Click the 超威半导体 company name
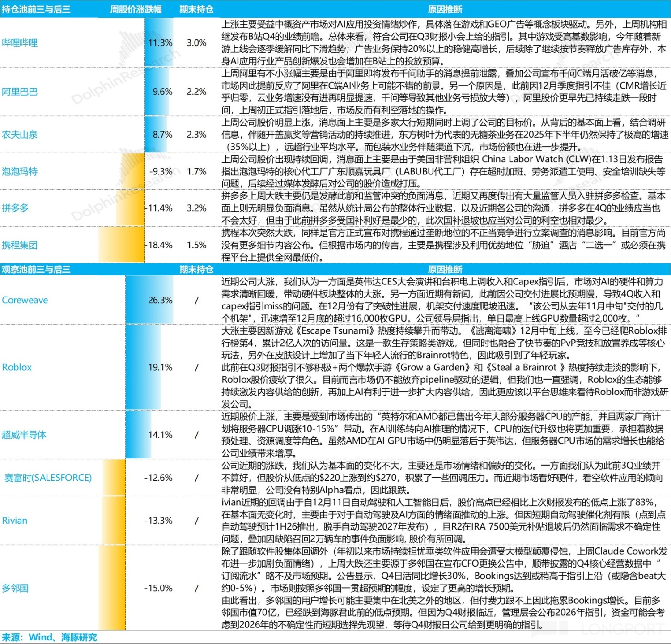This screenshot has height=644, width=671. pyautogui.click(x=24, y=435)
